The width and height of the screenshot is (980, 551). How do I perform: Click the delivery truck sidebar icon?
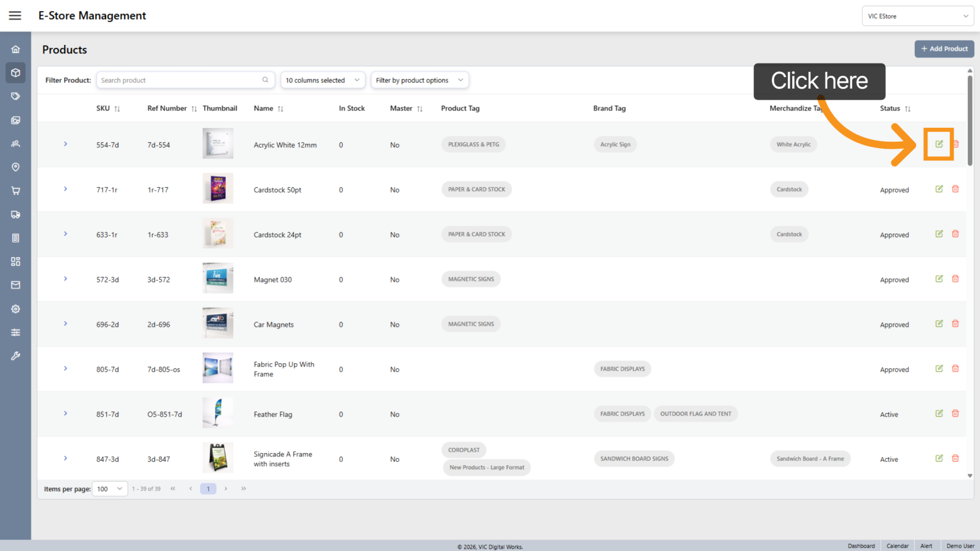[x=16, y=215]
